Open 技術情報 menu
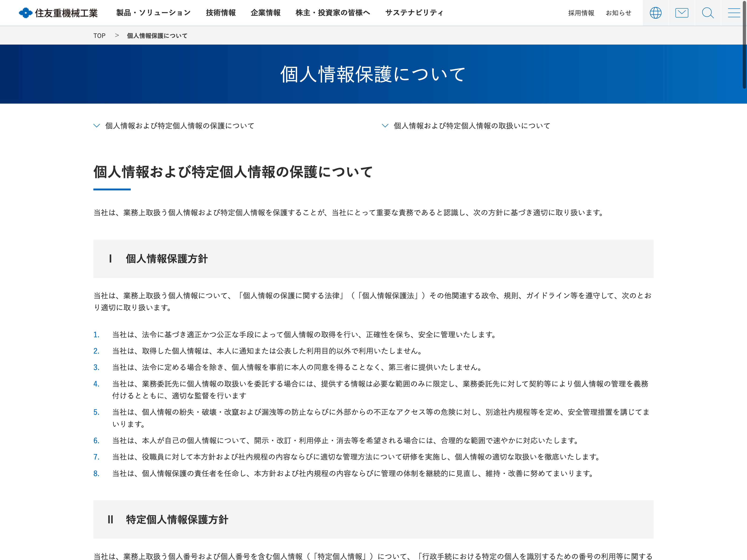747x560 pixels. coord(221,13)
